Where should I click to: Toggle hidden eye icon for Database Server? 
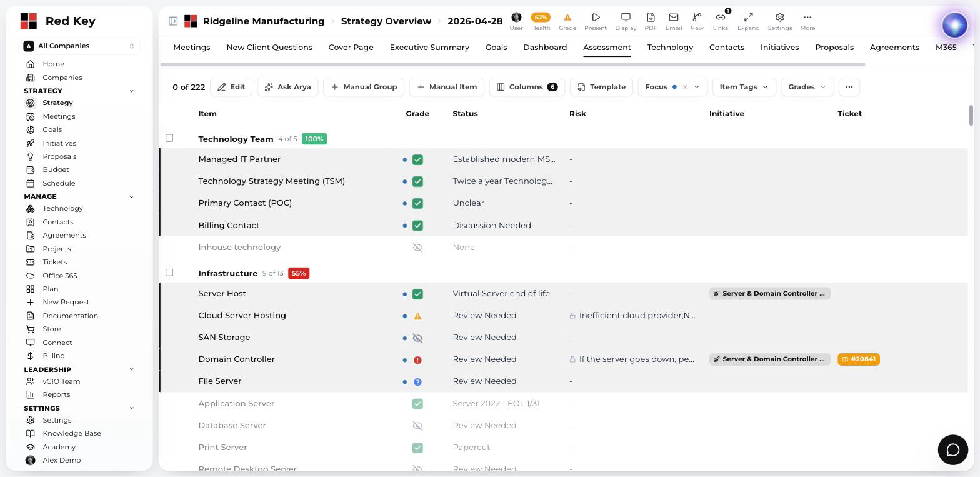point(417,426)
